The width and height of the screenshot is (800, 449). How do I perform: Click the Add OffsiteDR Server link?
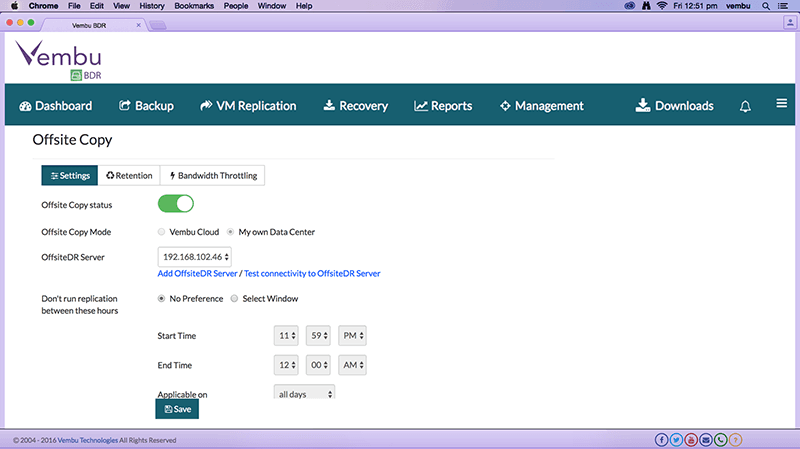197,273
